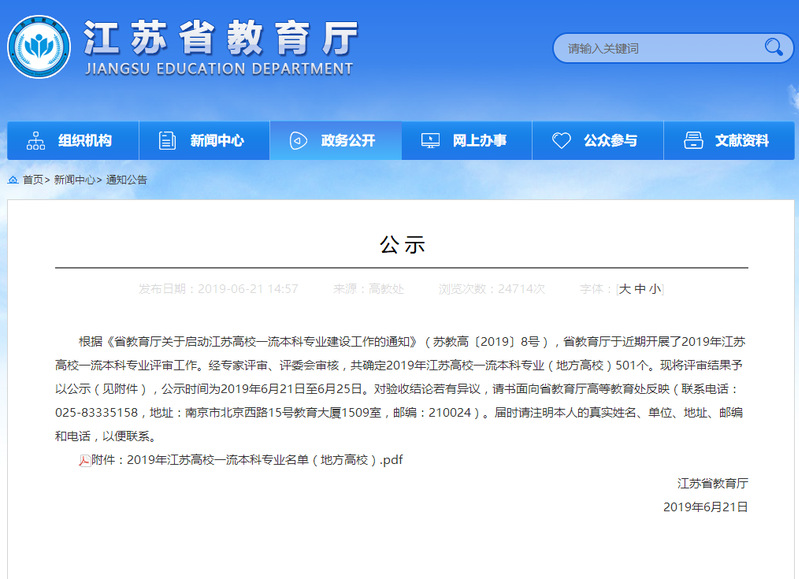Click the document icon beside 新闻中心 in navigation
This screenshot has width=799, height=579.
pos(167,141)
